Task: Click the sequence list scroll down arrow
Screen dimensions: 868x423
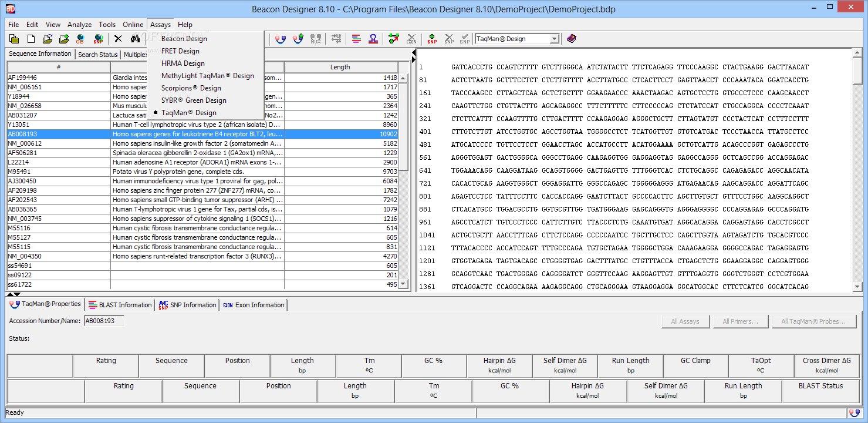Action: 403,284
